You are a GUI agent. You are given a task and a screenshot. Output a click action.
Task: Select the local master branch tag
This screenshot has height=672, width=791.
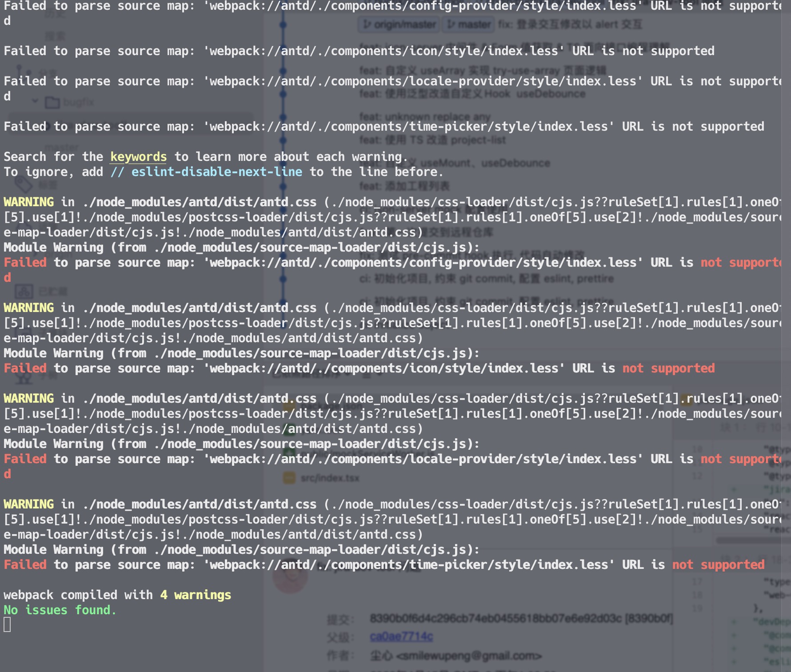pos(469,24)
